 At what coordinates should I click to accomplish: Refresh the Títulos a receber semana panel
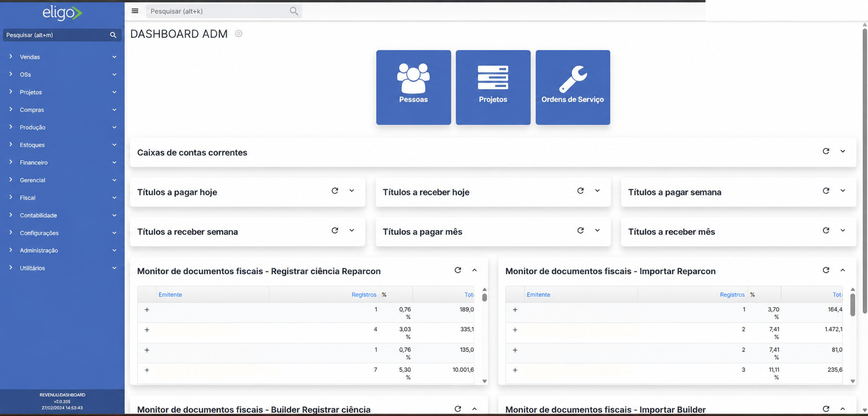pyautogui.click(x=335, y=231)
